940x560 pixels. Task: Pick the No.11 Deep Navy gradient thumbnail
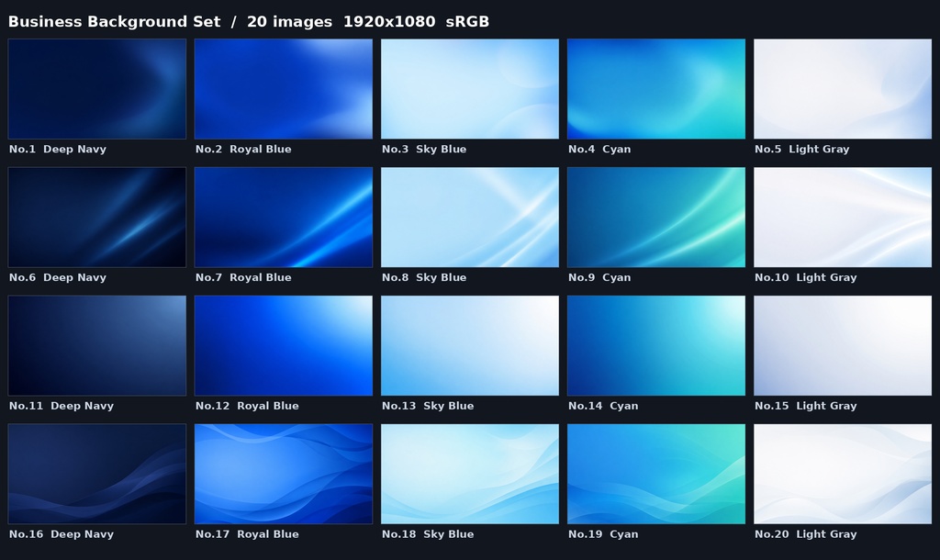[x=97, y=345]
